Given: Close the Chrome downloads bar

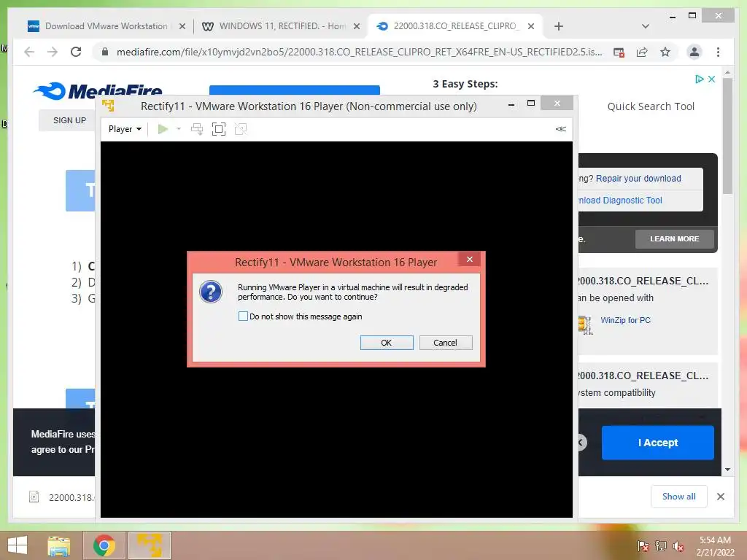Looking at the screenshot, I should (720, 497).
